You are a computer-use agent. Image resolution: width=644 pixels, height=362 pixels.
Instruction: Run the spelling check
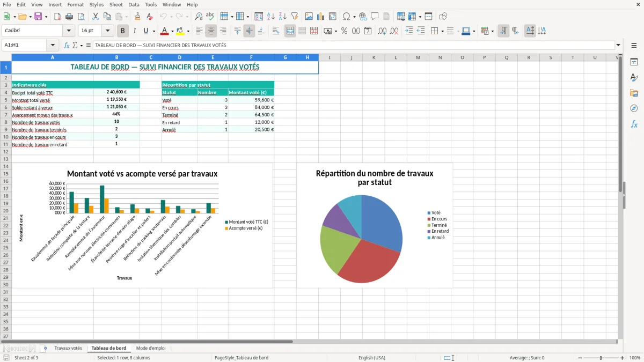coord(210,17)
